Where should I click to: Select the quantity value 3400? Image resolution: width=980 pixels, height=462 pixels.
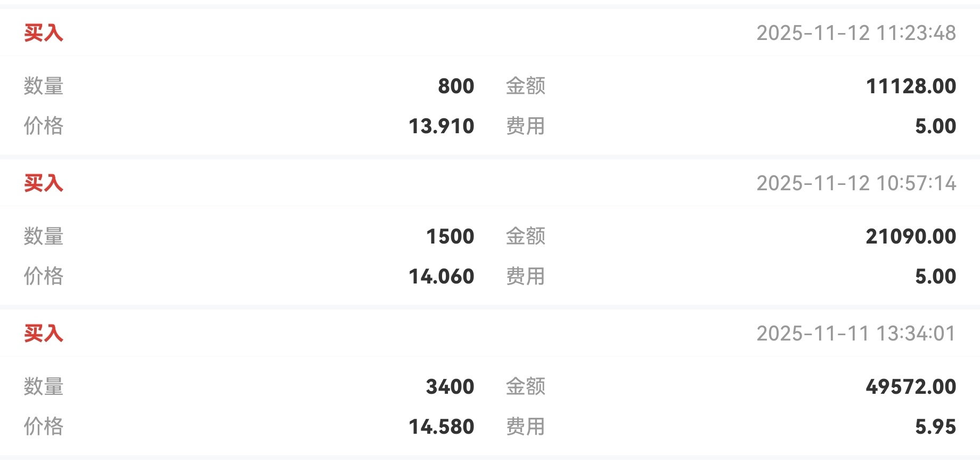point(450,387)
